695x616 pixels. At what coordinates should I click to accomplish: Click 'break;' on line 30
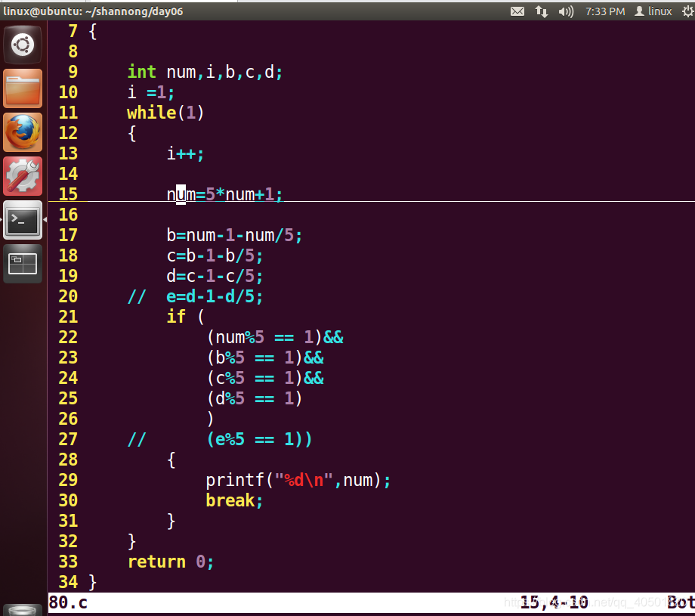[x=234, y=500]
